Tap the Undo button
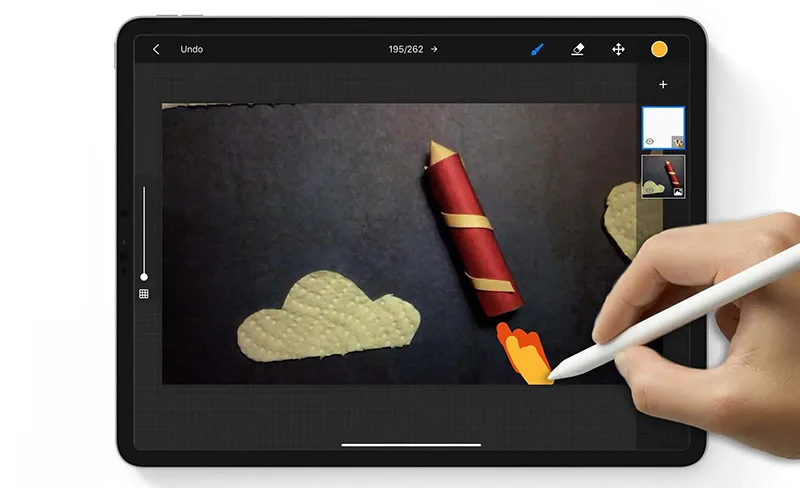This screenshot has width=800, height=488. [x=191, y=49]
